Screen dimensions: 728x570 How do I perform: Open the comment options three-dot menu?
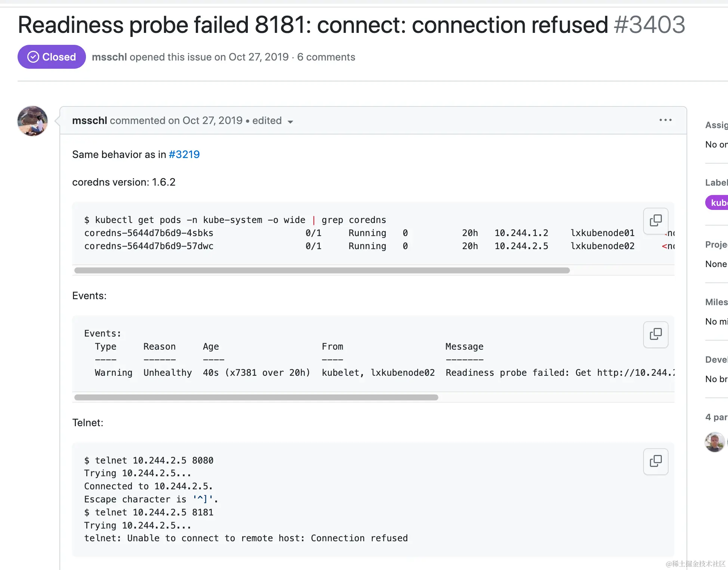tap(665, 120)
